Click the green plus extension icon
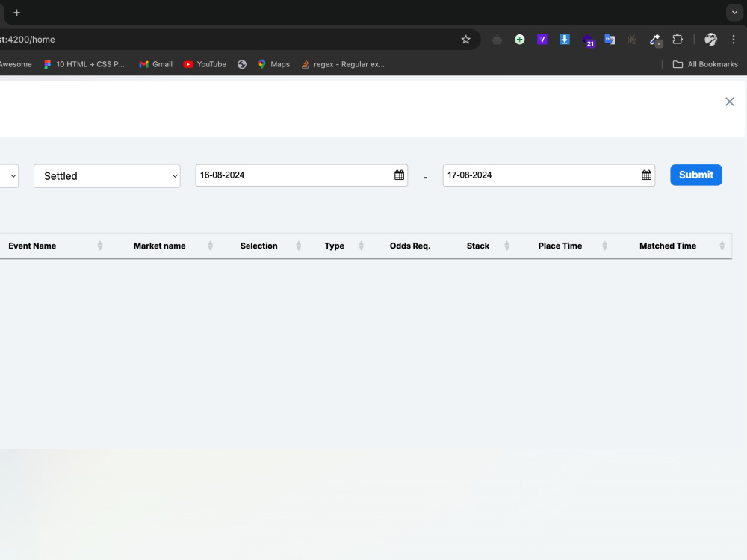Screen dimensions: 747x560 pos(519,40)
